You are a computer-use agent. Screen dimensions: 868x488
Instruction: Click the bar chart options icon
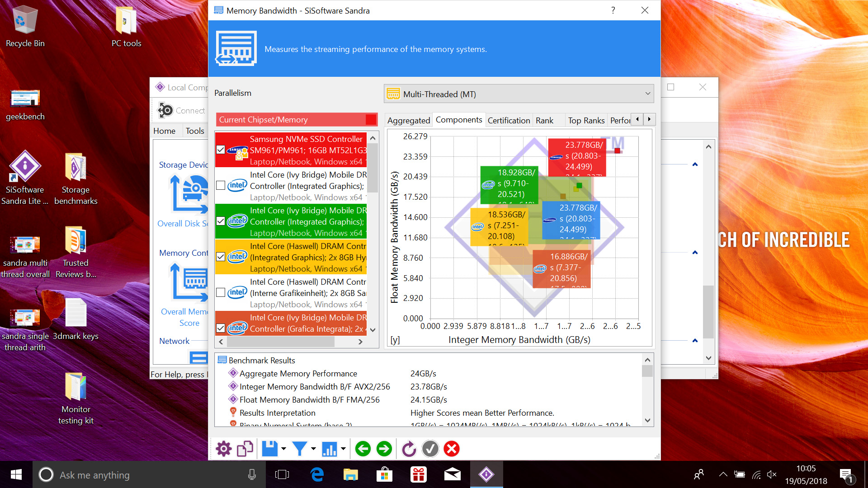pos(329,449)
